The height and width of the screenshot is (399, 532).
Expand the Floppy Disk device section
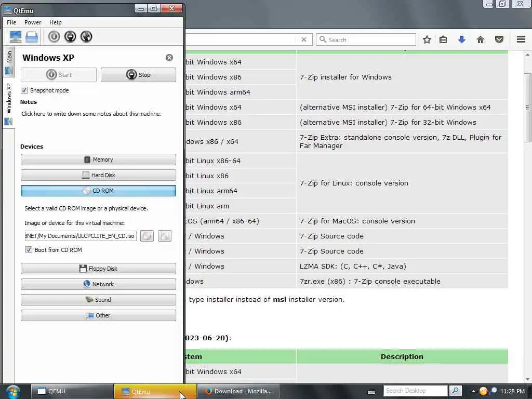(x=98, y=269)
